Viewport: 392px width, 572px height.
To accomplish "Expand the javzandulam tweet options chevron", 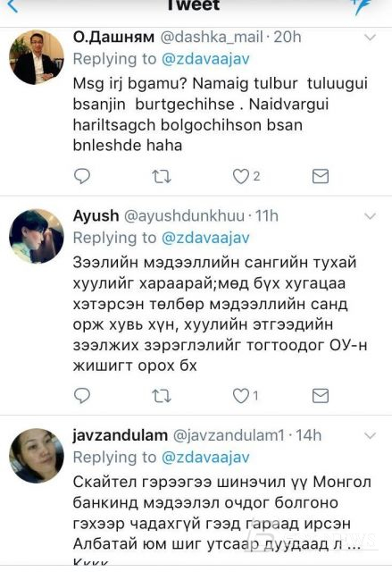I will point(370,436).
